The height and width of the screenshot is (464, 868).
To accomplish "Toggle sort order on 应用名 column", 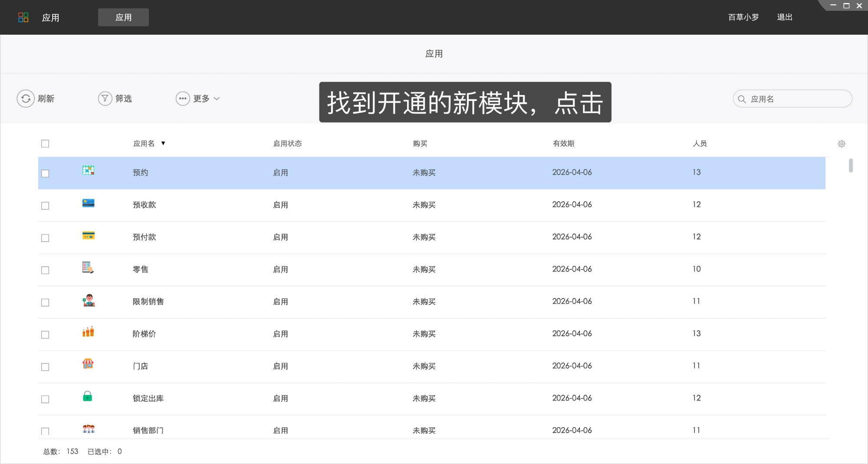I will coord(163,143).
